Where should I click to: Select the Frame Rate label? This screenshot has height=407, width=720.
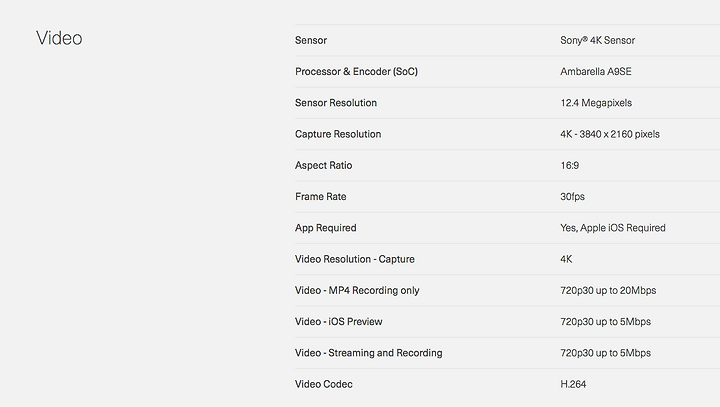click(x=321, y=197)
